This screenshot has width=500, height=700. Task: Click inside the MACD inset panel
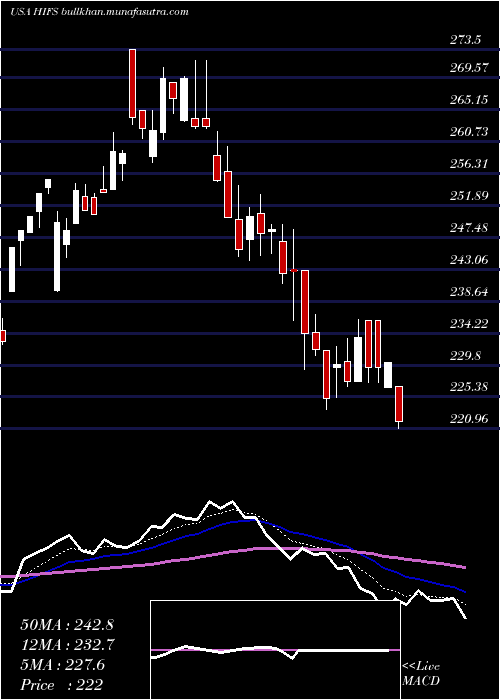pos(275,650)
